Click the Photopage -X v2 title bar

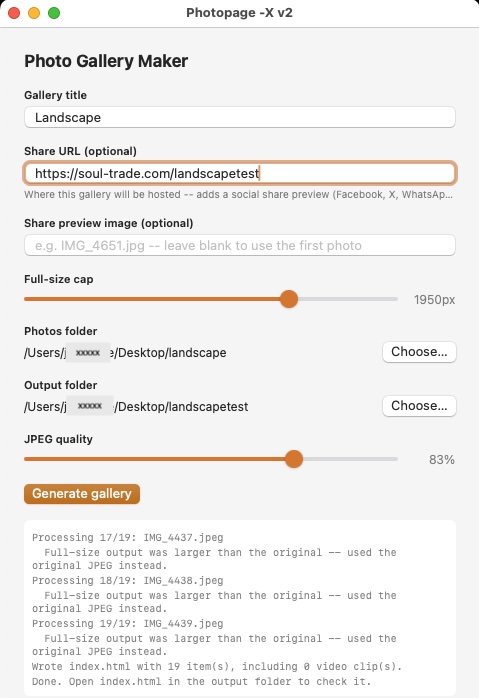coord(240,13)
